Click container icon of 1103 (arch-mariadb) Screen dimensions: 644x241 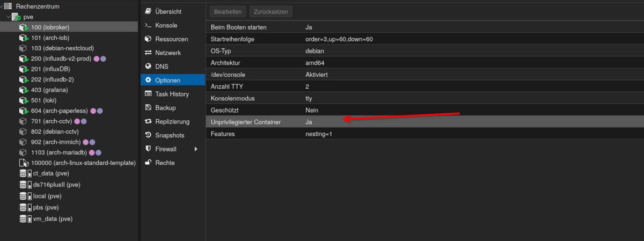point(24,153)
